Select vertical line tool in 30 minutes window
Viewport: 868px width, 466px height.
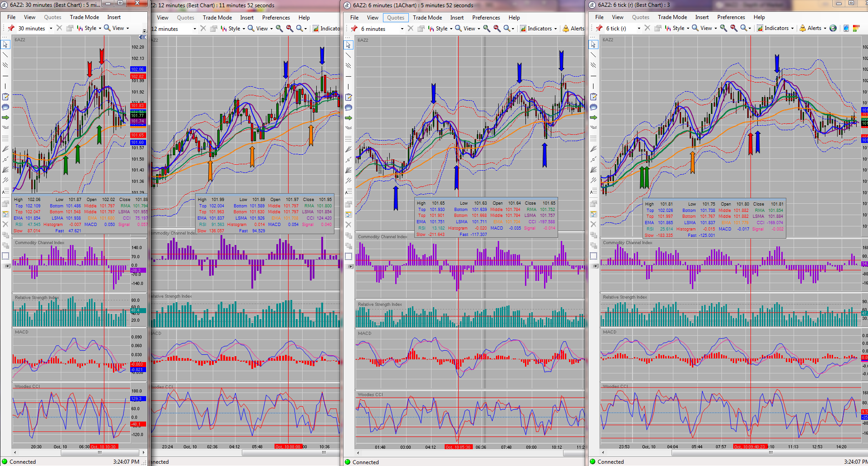coord(5,86)
